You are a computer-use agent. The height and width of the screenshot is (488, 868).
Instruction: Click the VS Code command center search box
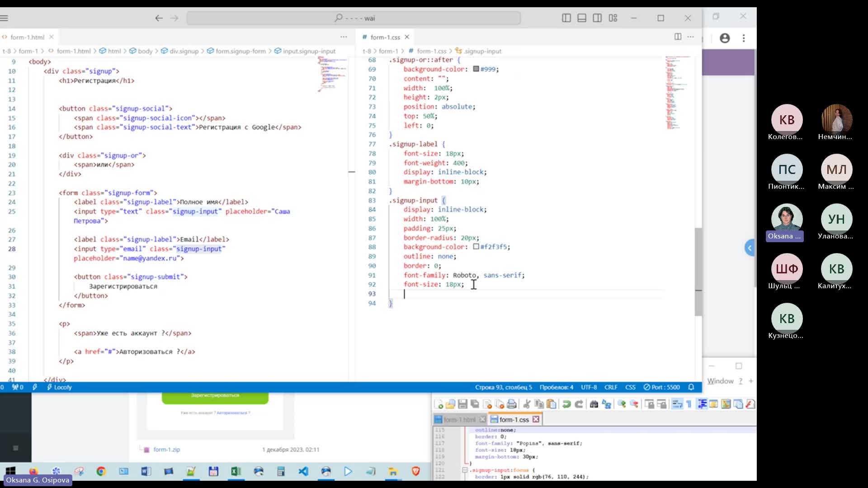tap(354, 18)
